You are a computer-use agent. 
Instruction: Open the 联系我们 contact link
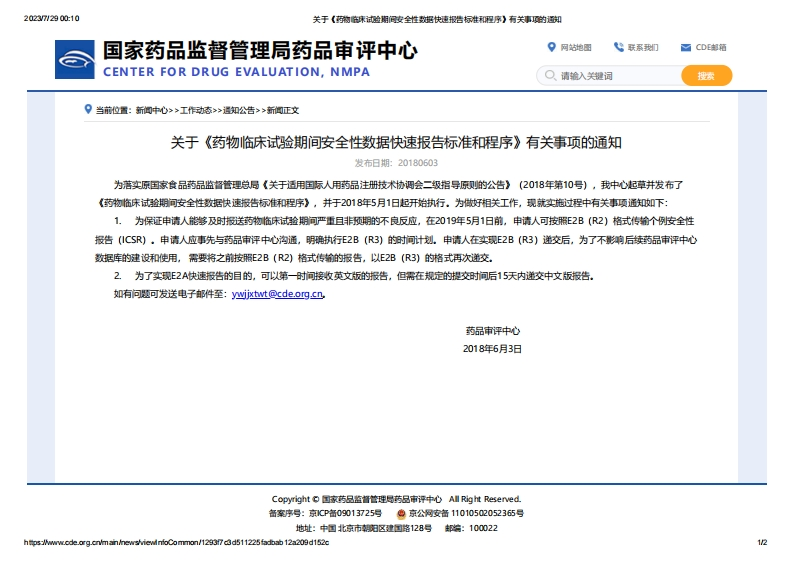[x=643, y=48]
